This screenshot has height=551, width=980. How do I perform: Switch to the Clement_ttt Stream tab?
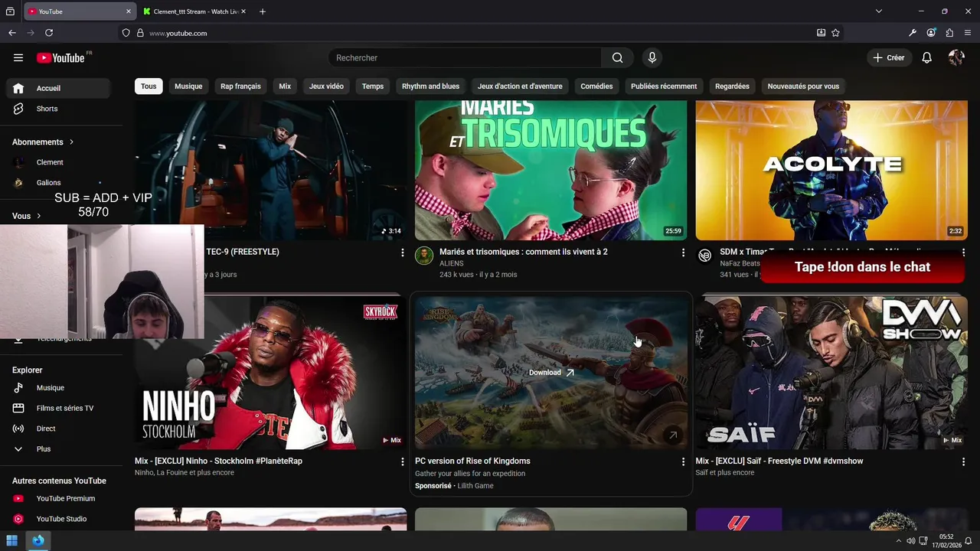(194, 11)
